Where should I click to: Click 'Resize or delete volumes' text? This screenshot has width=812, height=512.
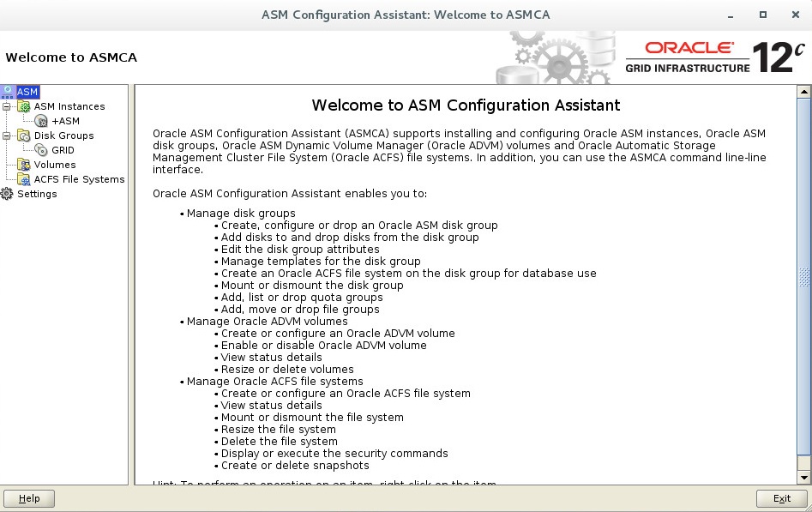click(287, 370)
